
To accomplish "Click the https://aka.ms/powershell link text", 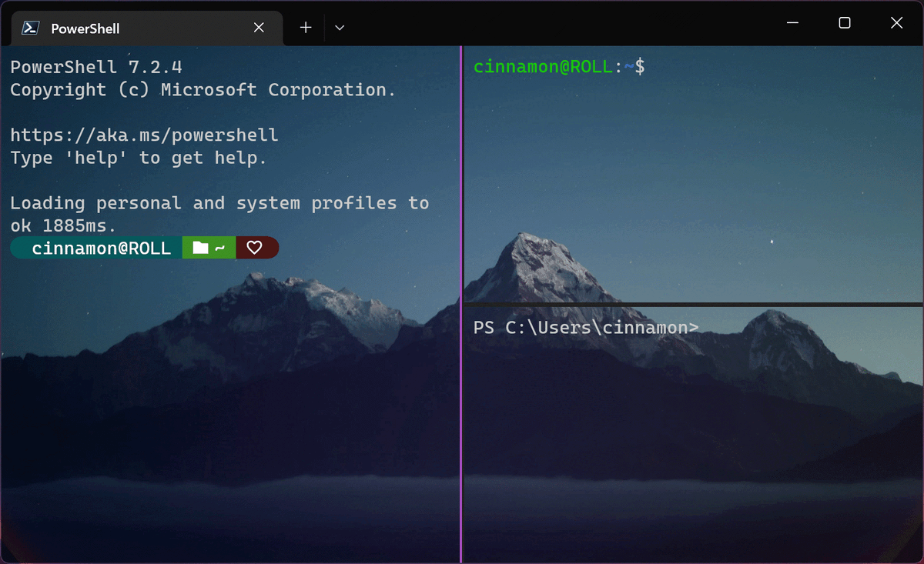I will (x=144, y=135).
